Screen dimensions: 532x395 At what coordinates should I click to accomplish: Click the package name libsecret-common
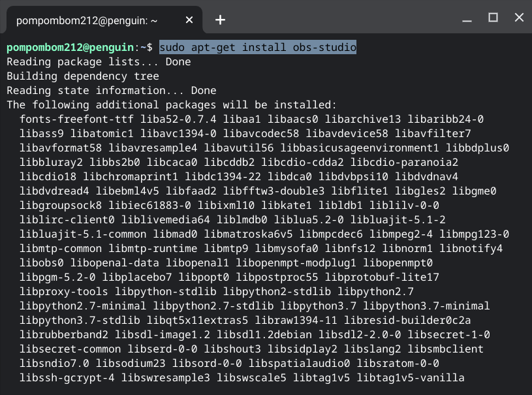click(70, 349)
